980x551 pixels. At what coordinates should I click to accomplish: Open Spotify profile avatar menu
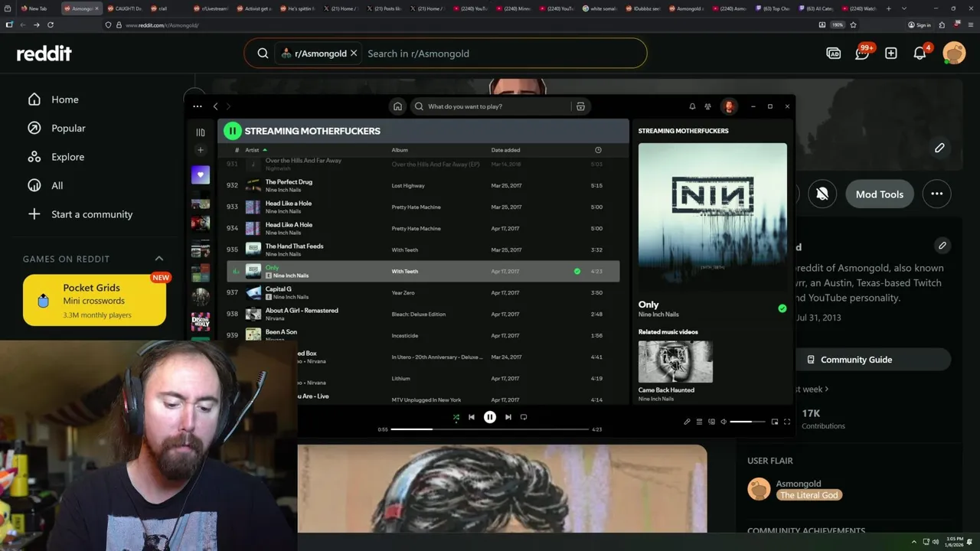729,106
